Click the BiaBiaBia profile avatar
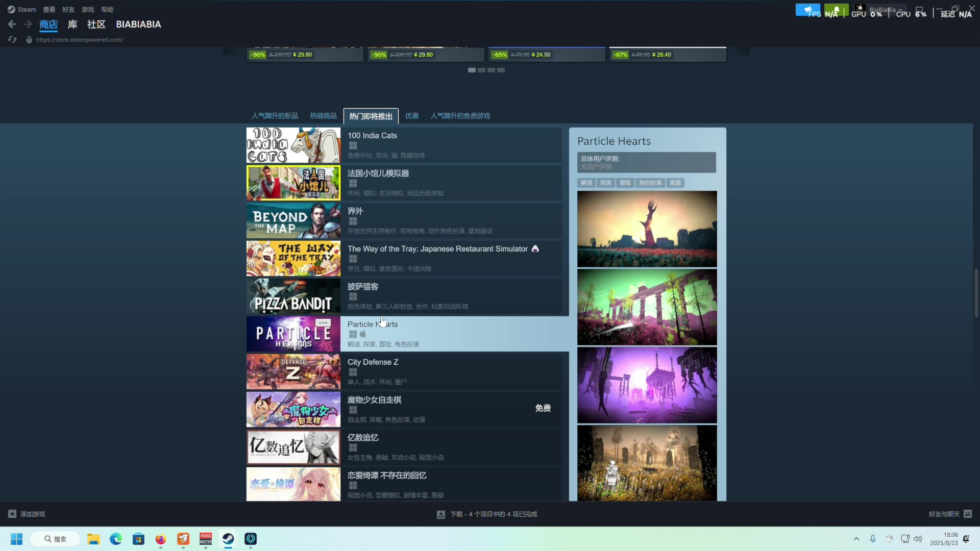Viewport: 980px width, 551px height. tap(860, 10)
